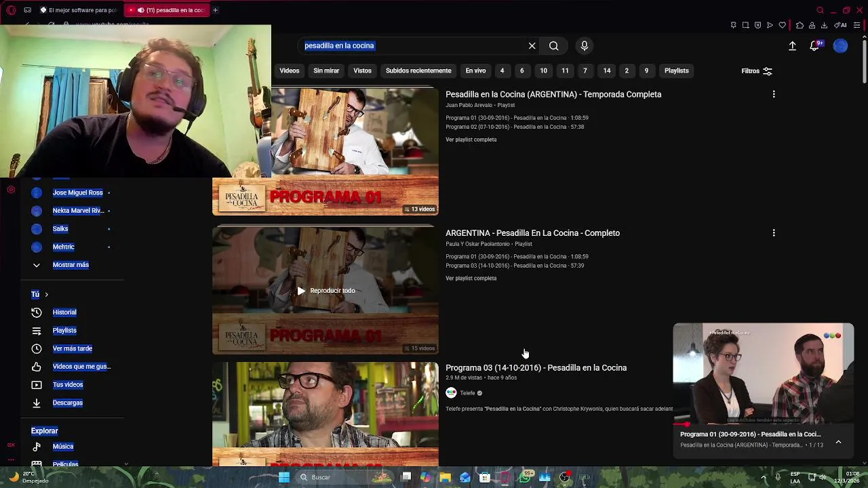Screen dimensions: 868x488
Task: Open Opera extensions puzzle icon
Action: click(x=800, y=25)
